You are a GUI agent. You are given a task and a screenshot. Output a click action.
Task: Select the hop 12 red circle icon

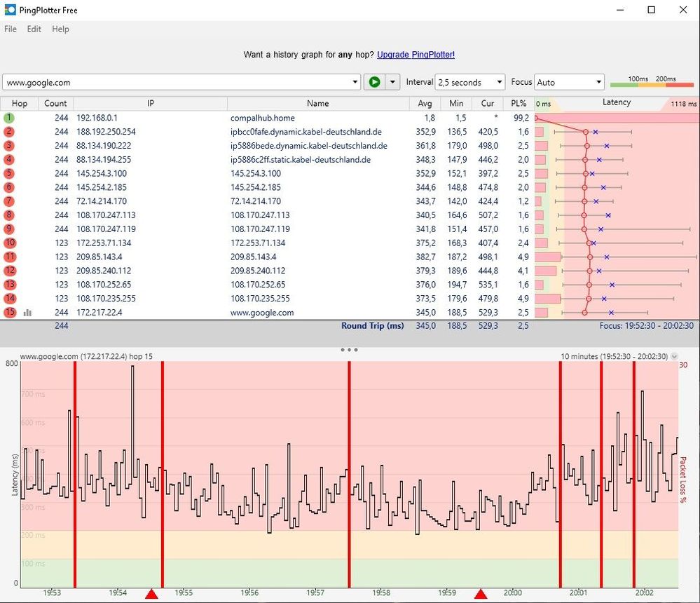10,271
